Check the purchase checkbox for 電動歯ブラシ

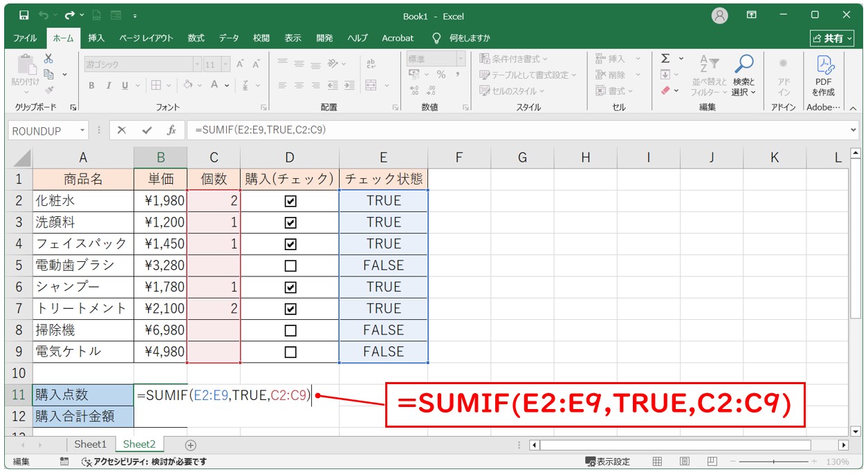tap(290, 265)
